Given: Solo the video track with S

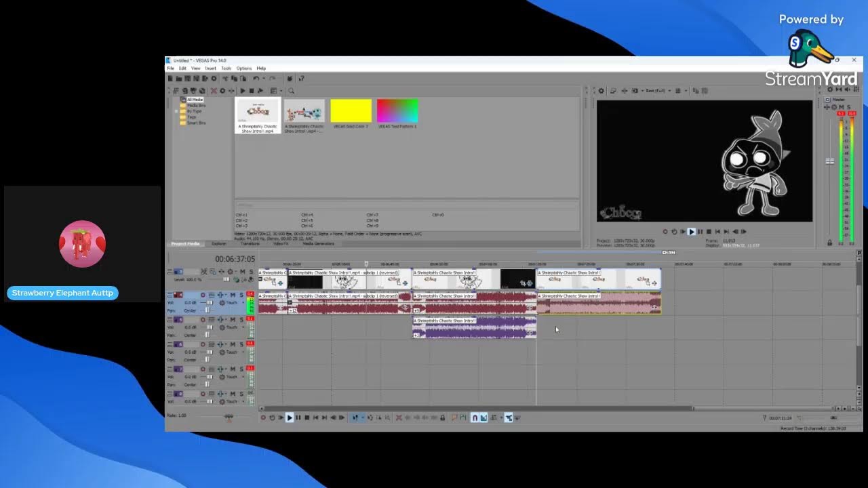Looking at the screenshot, I should (x=251, y=271).
